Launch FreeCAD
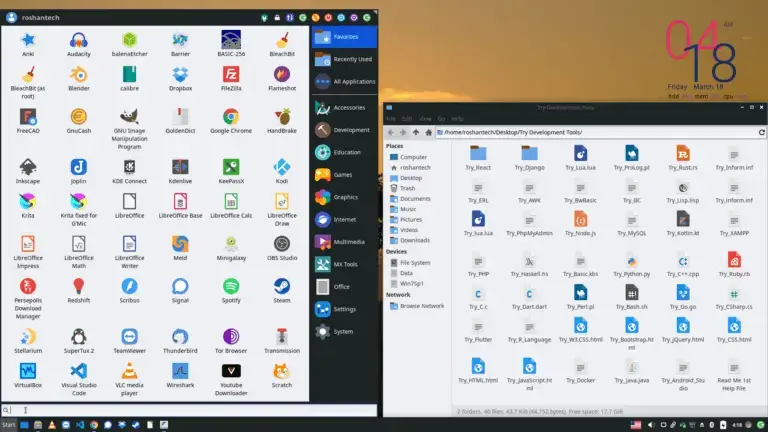The width and height of the screenshot is (768, 432). click(x=28, y=121)
